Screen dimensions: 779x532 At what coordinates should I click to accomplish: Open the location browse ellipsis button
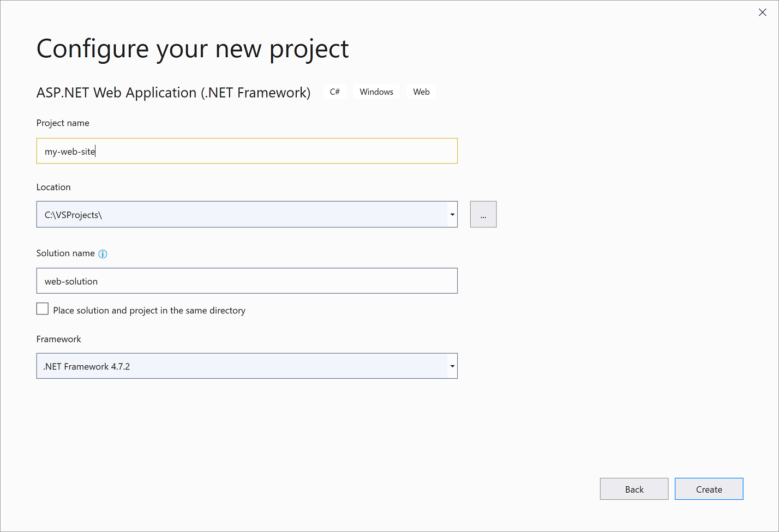[x=483, y=215]
